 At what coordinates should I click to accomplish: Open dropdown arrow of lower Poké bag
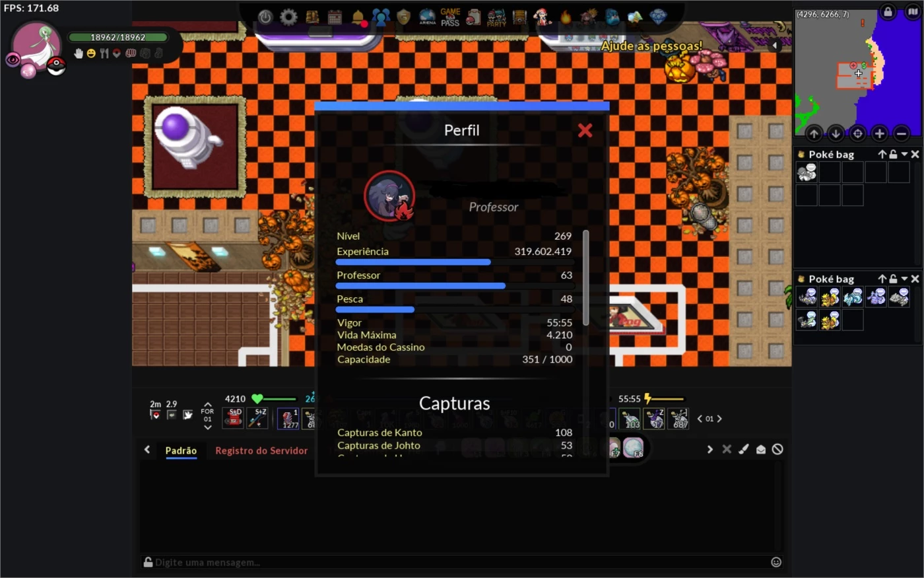tap(904, 279)
